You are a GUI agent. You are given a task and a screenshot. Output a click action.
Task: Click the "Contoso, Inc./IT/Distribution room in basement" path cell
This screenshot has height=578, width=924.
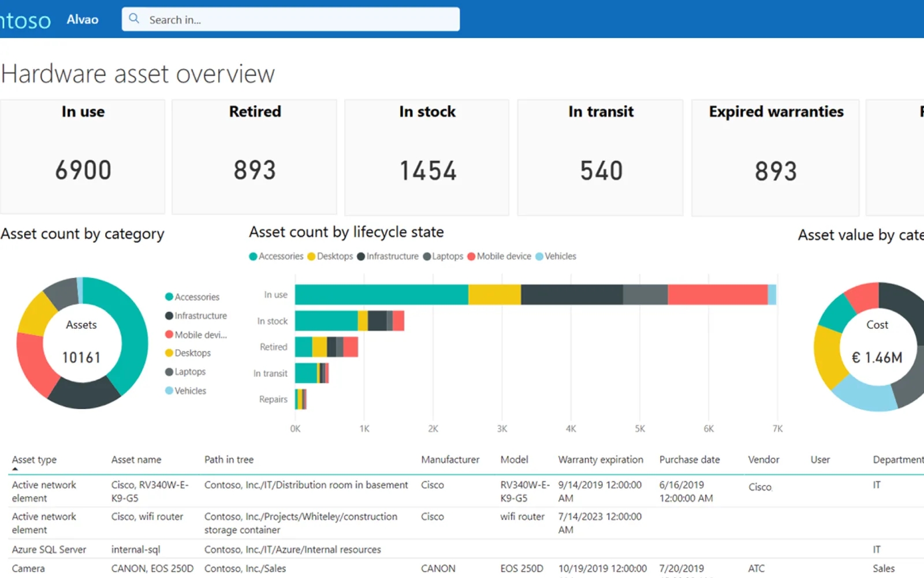pos(306,485)
